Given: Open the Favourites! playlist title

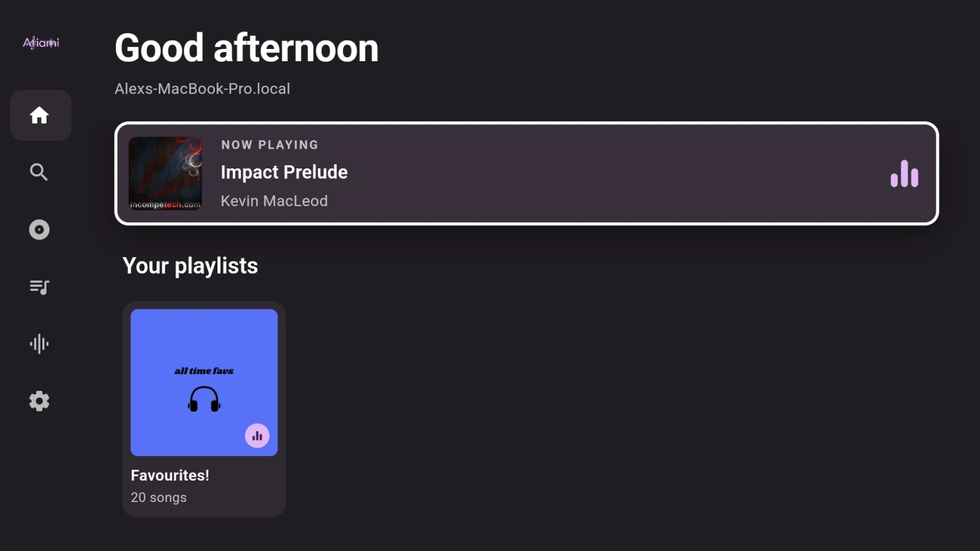Looking at the screenshot, I should pyautogui.click(x=170, y=475).
